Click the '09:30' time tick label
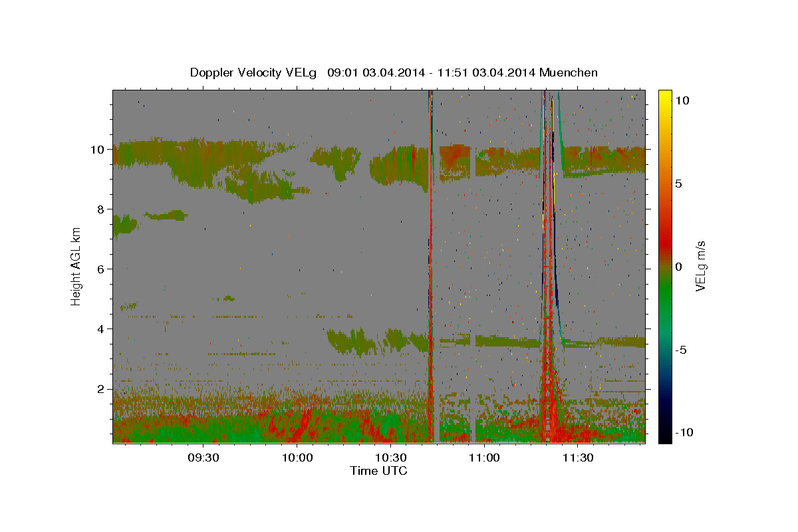The image size is (798, 532). 203,458
